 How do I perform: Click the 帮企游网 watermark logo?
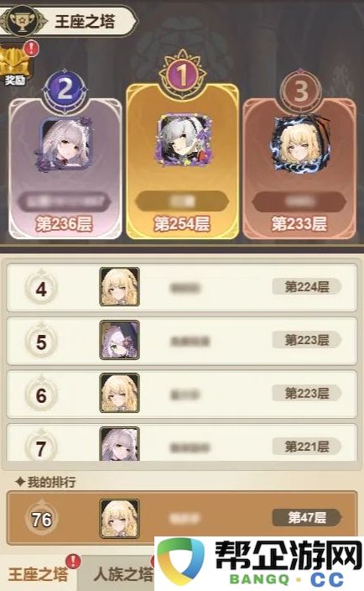tap(259, 563)
